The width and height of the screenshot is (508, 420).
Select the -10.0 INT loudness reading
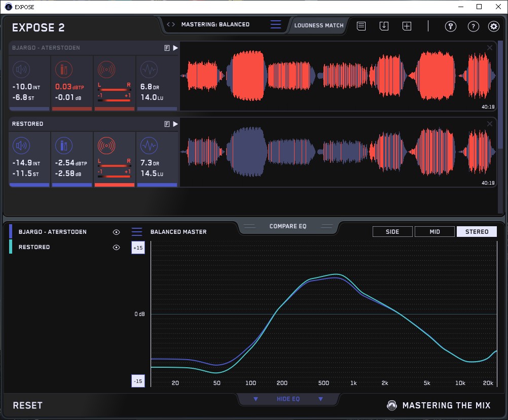click(26, 87)
